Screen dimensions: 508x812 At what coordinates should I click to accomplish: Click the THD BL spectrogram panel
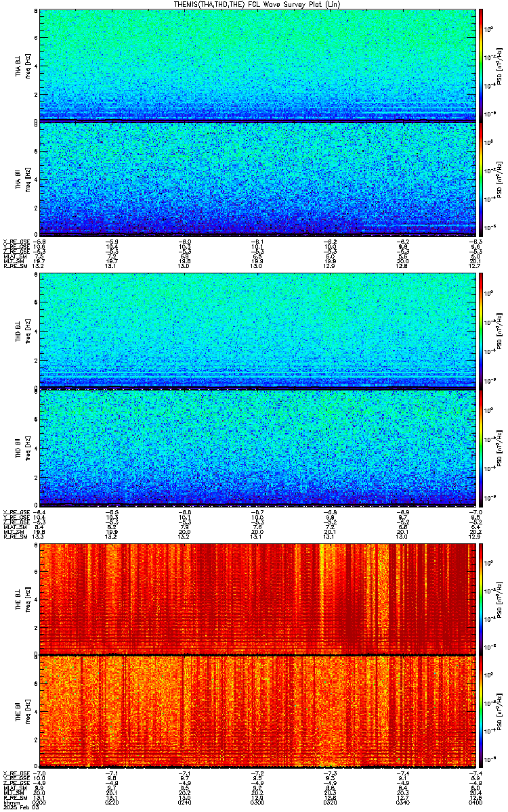[x=258, y=332]
